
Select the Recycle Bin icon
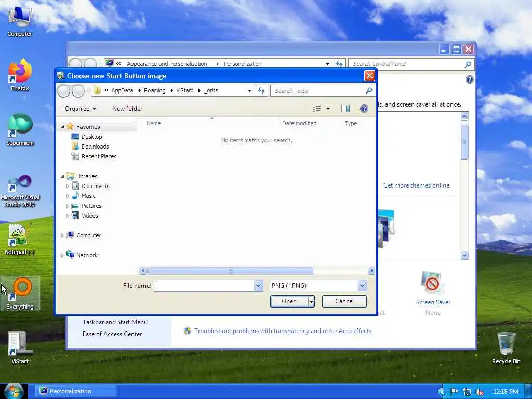pyautogui.click(x=506, y=348)
